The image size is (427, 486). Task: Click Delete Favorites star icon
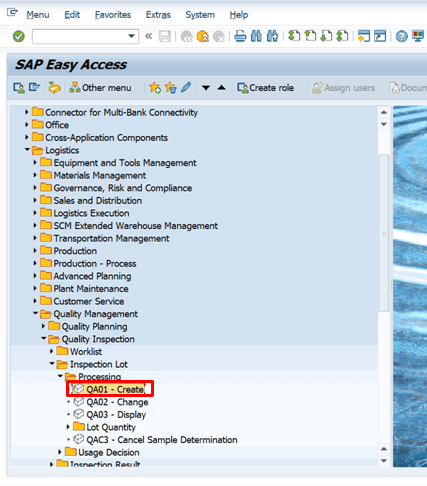pos(170,88)
